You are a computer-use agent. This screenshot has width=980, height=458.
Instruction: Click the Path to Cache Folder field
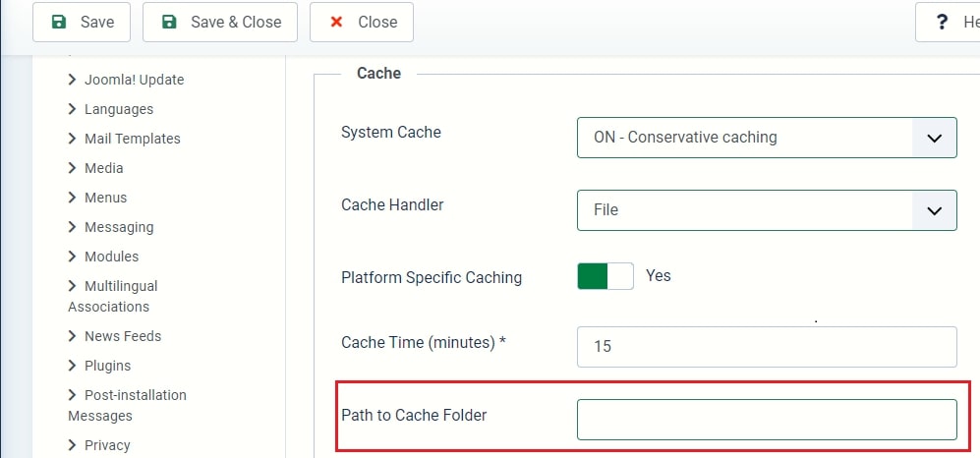coord(767,420)
